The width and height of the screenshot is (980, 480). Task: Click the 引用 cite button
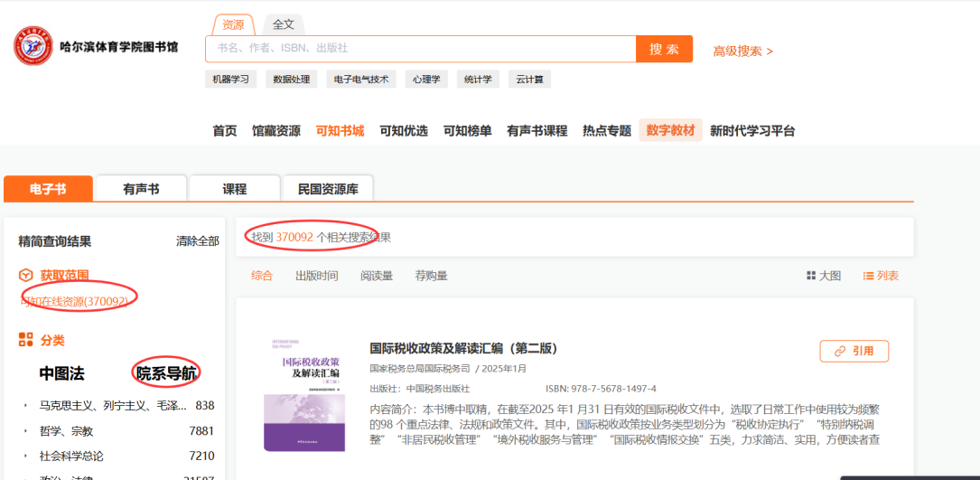pos(854,351)
